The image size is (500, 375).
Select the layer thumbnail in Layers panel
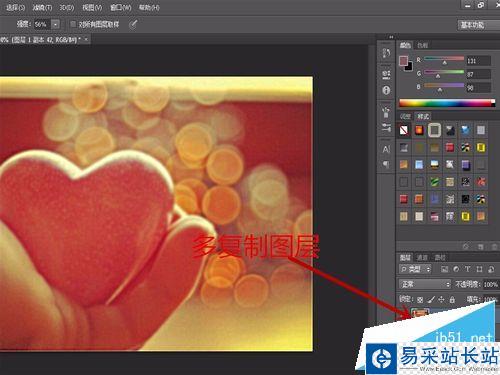[420, 313]
